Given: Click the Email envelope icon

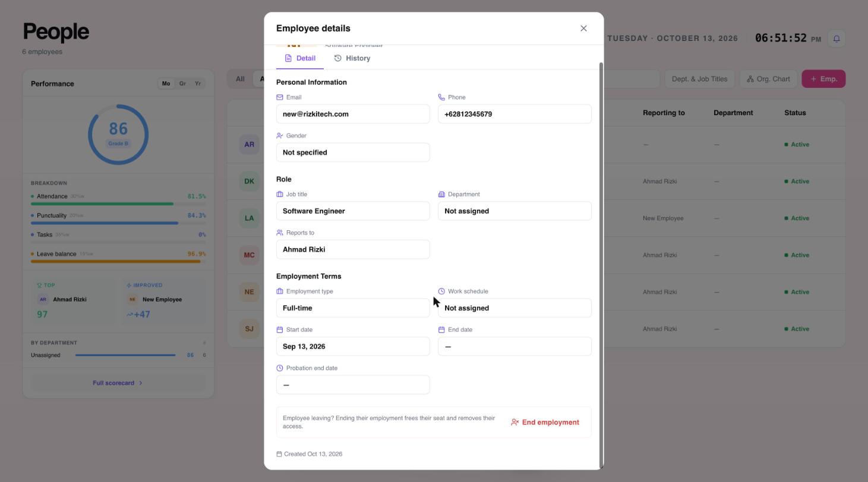Looking at the screenshot, I should click(280, 97).
